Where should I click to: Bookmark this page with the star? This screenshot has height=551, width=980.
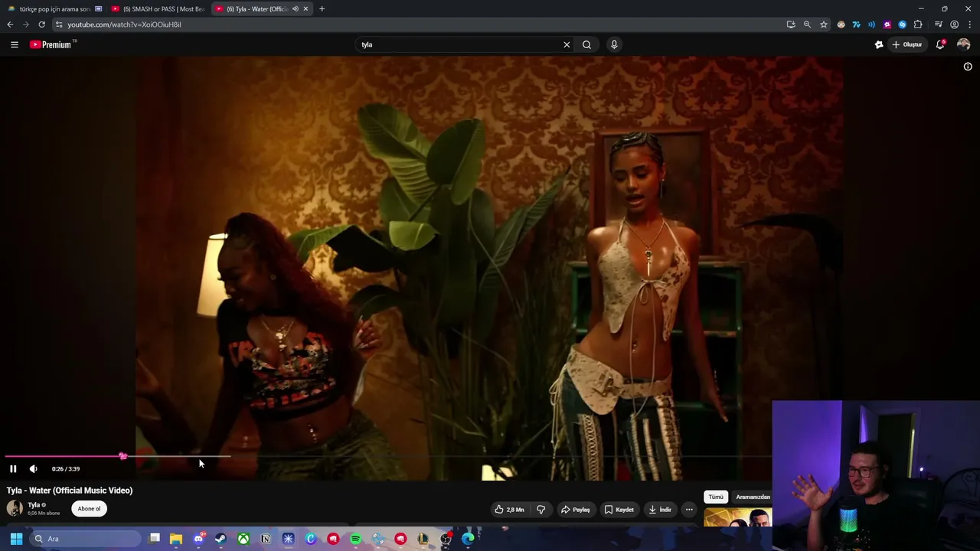coord(824,24)
